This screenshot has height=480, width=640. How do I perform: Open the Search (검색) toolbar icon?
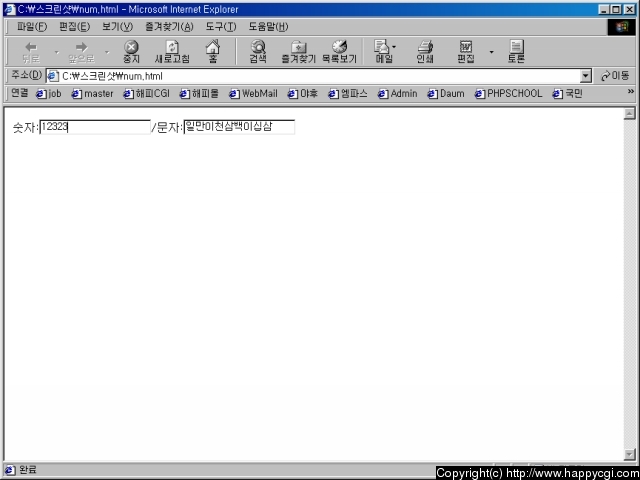[x=258, y=52]
